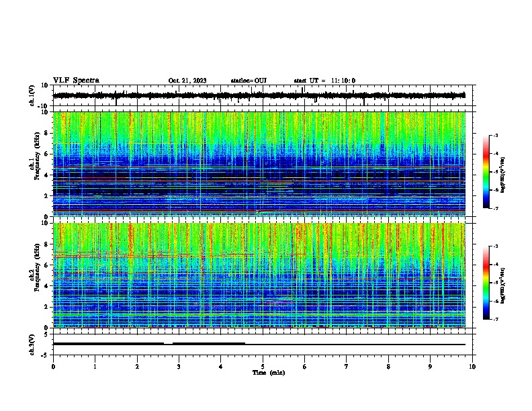The height and width of the screenshot is (411, 532).
Task: Click the time axis tick label "9"
Action: click(x=430, y=367)
